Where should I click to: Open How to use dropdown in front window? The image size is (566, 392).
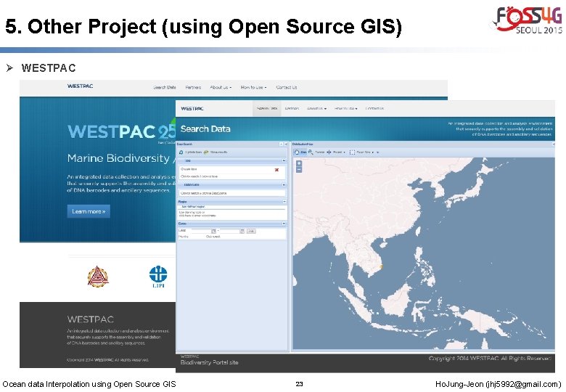[345, 109]
